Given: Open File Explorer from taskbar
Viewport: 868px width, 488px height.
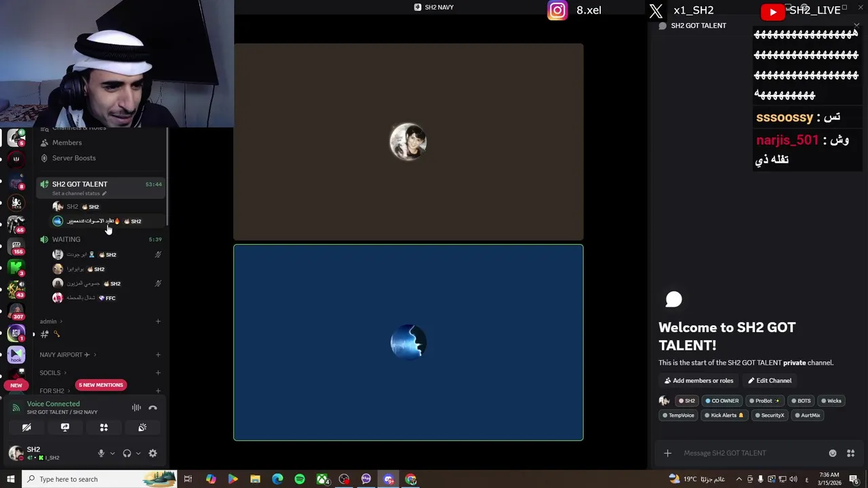Looking at the screenshot, I should click(x=255, y=479).
